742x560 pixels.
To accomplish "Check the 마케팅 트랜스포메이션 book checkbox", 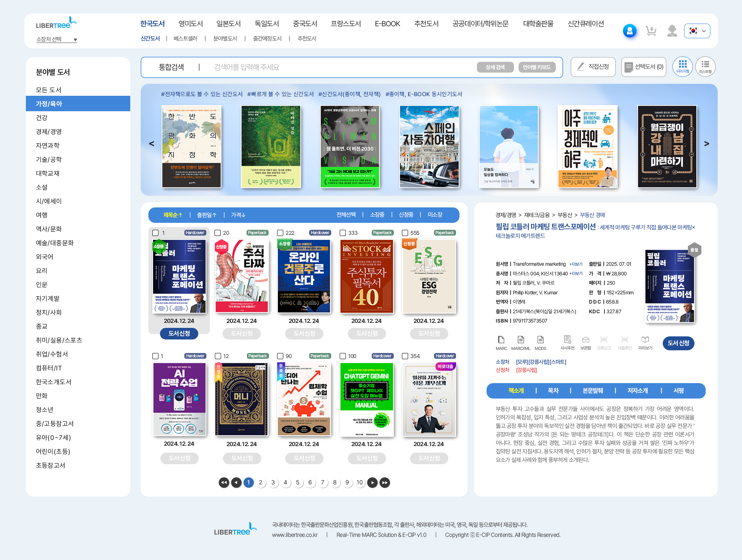I will tap(156, 233).
